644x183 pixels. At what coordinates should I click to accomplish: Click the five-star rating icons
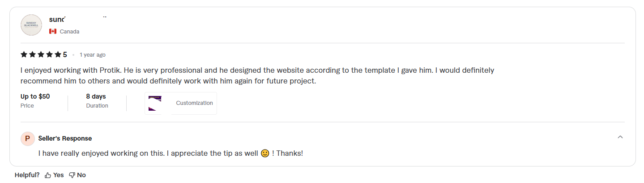tap(41, 55)
